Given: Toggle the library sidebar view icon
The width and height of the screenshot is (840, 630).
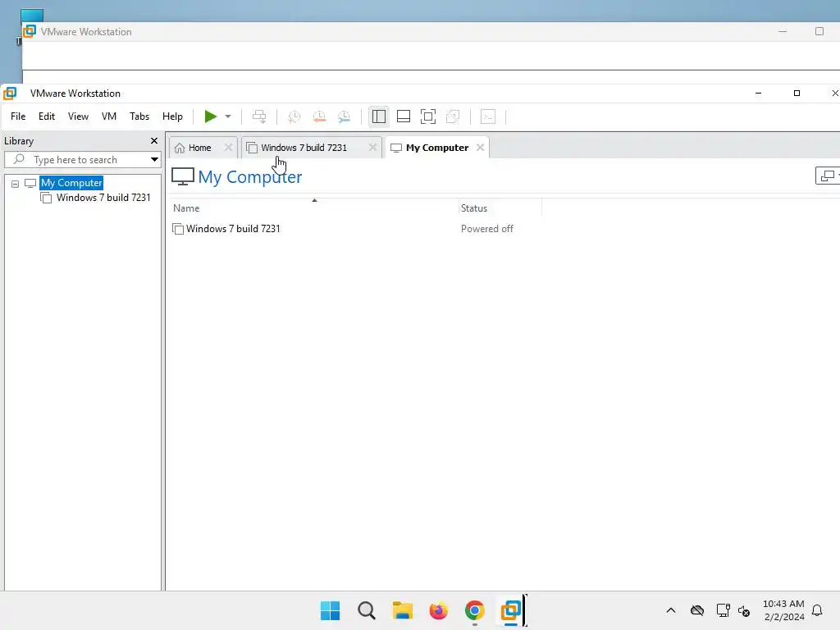Looking at the screenshot, I should (379, 116).
